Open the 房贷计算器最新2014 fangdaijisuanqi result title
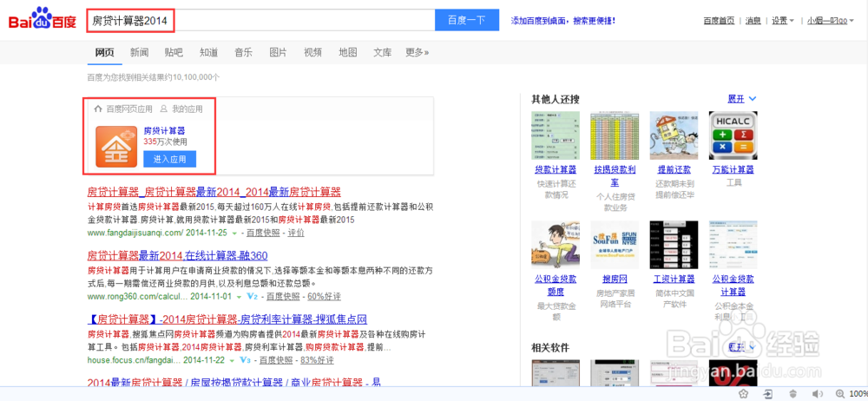The height and width of the screenshot is (401, 868). point(214,192)
